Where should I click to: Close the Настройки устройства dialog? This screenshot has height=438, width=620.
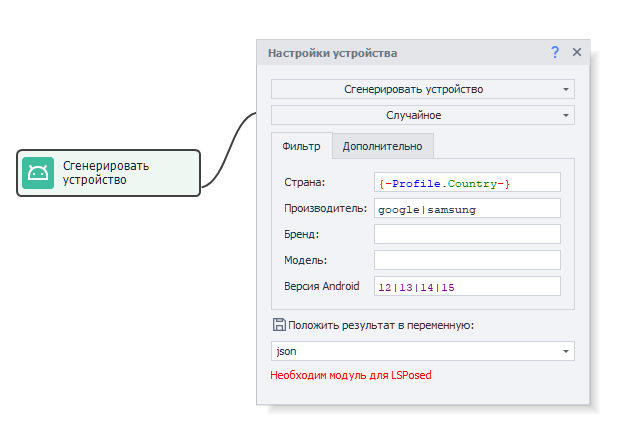pos(577,52)
